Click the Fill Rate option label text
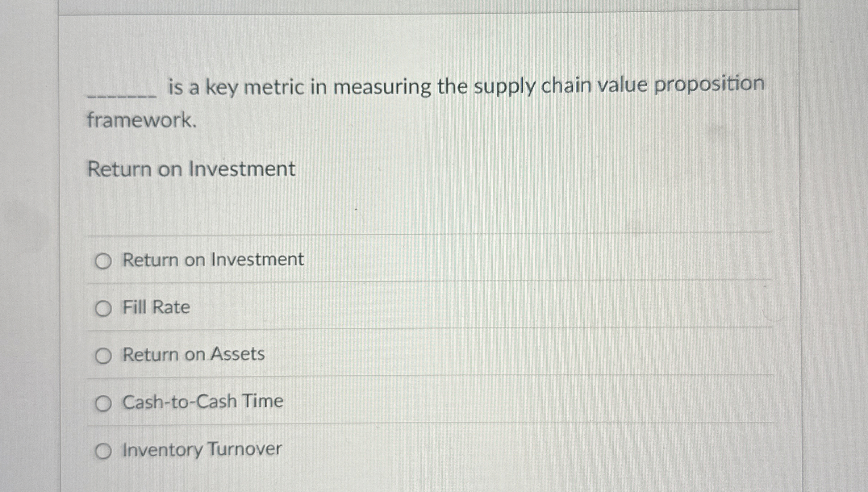This screenshot has width=868, height=492. coord(156,307)
